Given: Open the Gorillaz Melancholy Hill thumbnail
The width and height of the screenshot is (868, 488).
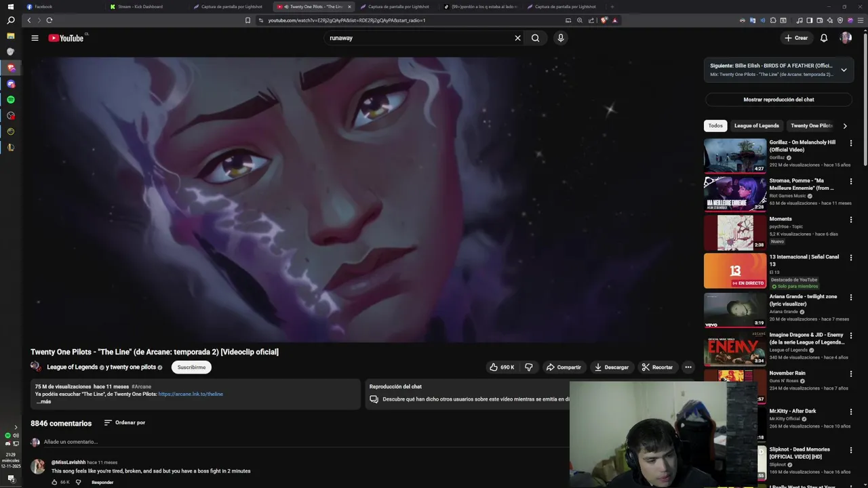Looking at the screenshot, I should coord(735,156).
